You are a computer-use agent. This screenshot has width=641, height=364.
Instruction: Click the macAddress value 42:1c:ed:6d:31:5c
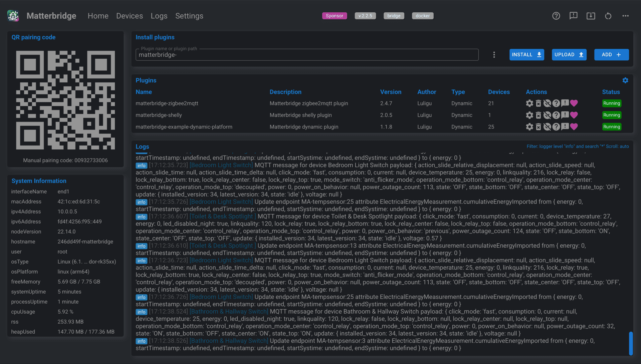pyautogui.click(x=79, y=202)
